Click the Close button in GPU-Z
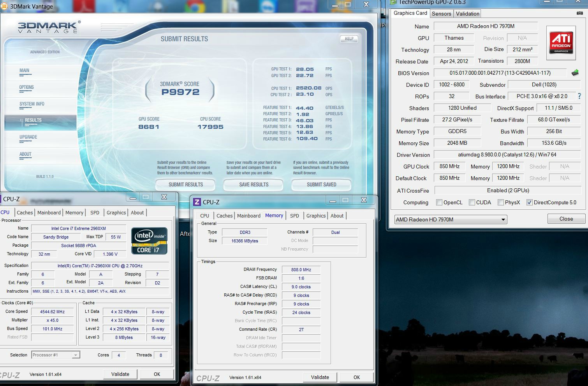Viewport: 588px width, 386px height. click(566, 219)
